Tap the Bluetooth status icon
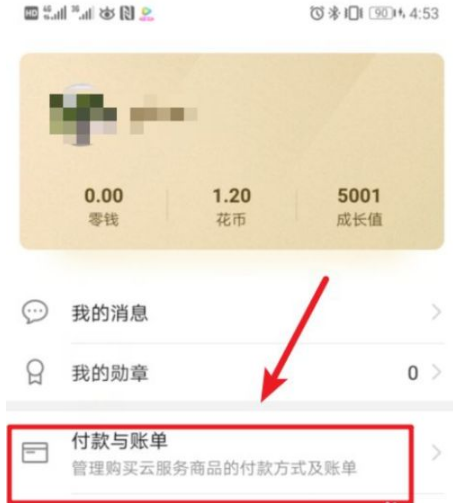The height and width of the screenshot is (503, 453). (334, 13)
